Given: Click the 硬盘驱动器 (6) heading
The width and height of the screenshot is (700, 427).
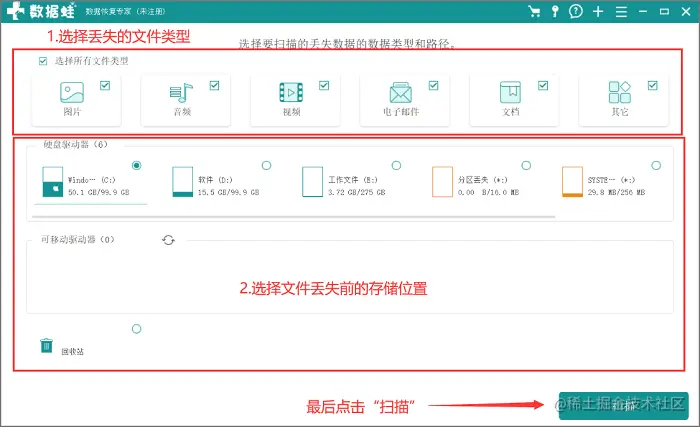Looking at the screenshot, I should [x=75, y=144].
